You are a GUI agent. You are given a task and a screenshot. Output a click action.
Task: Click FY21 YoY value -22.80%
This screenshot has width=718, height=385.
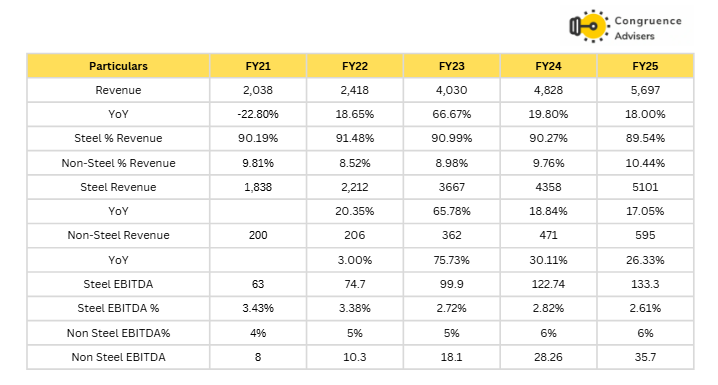coord(258,114)
